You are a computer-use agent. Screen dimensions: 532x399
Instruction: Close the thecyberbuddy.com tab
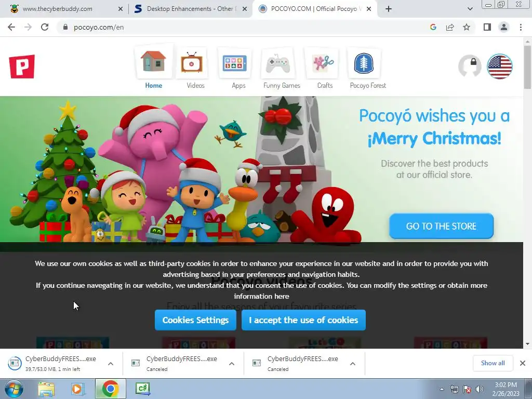[121, 9]
